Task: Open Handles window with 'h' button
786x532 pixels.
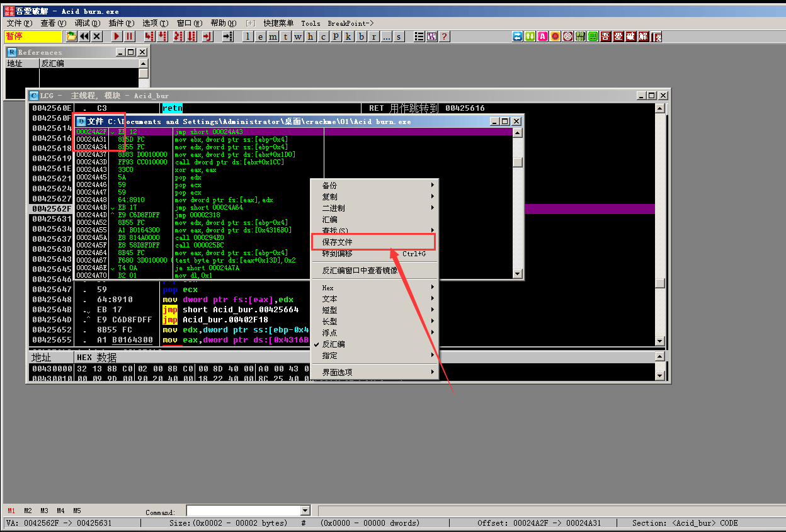Action: 310,37
